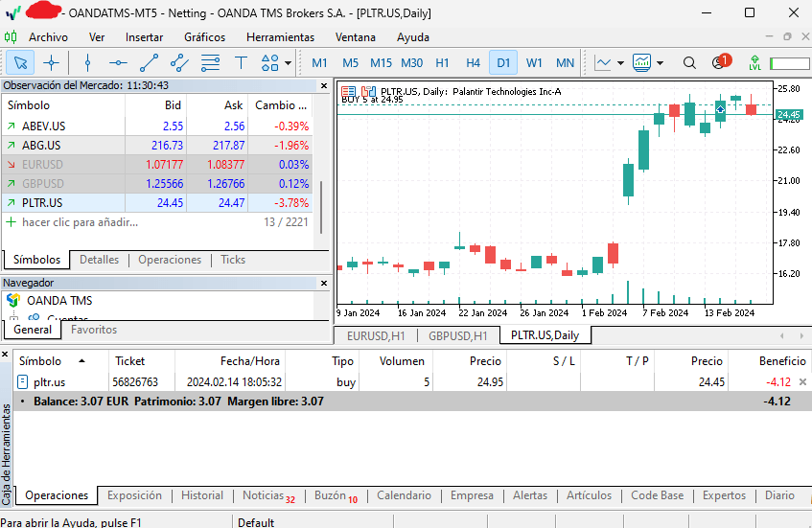Image resolution: width=812 pixels, height=528 pixels.
Task: Open the Gráficos menu
Action: pyautogui.click(x=204, y=37)
